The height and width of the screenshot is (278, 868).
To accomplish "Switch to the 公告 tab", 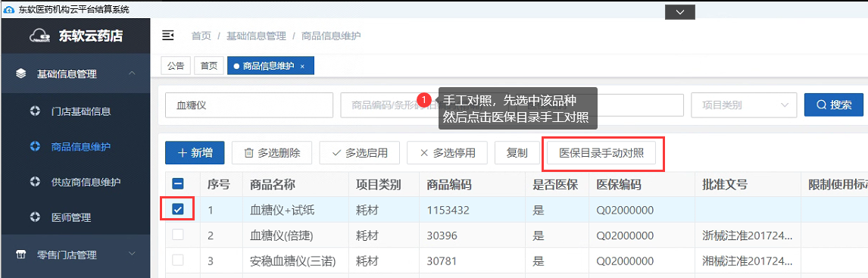I will pos(176,66).
